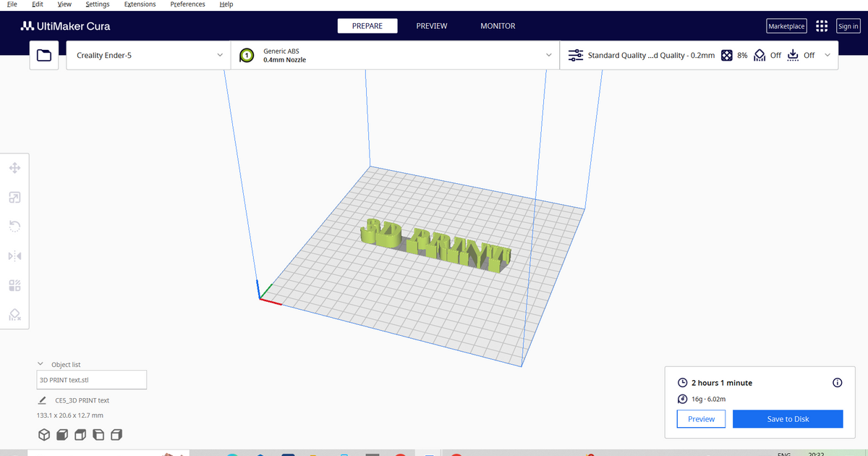
Task: Click the 16g · 6.02m material estimate
Action: (x=709, y=399)
